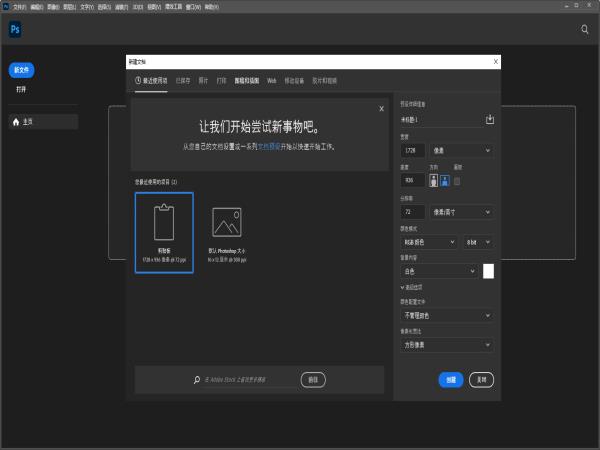
Task: Close the new document dialog
Action: click(496, 62)
